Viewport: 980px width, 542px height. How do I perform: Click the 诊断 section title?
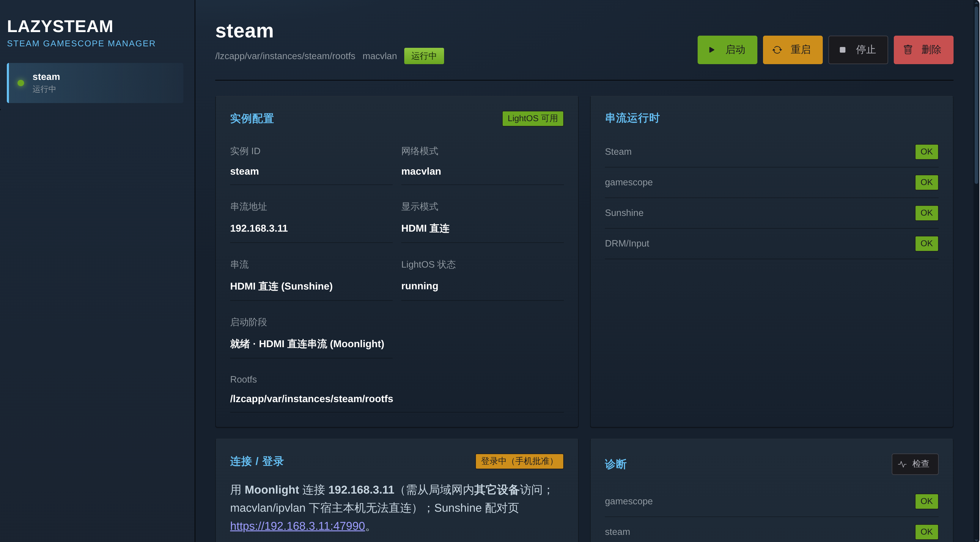pos(616,464)
